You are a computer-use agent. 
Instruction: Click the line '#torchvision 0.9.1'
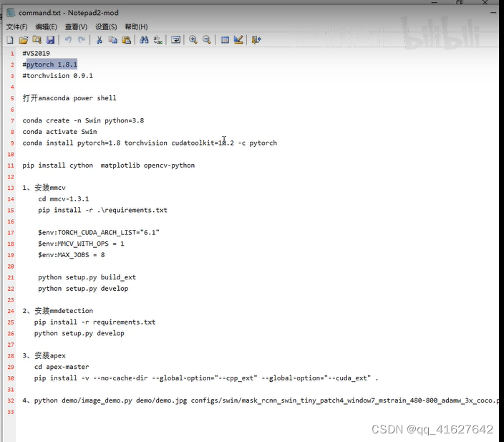57,76
